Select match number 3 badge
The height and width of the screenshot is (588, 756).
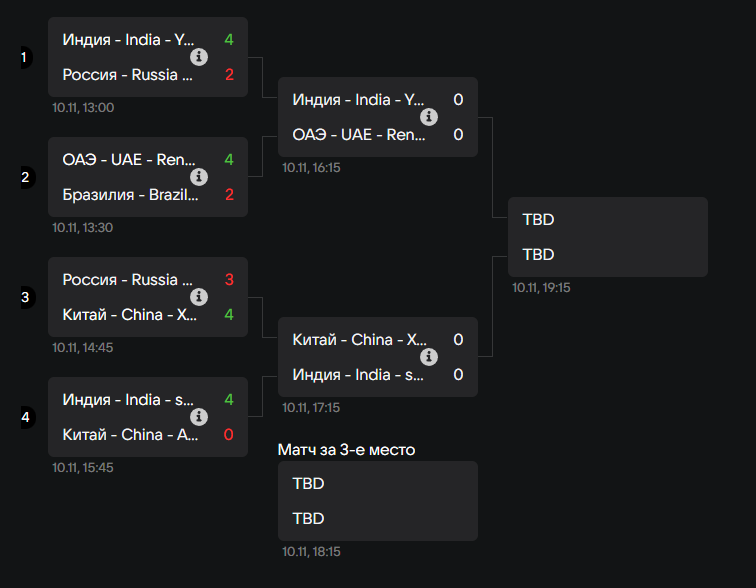pyautogui.click(x=25, y=297)
